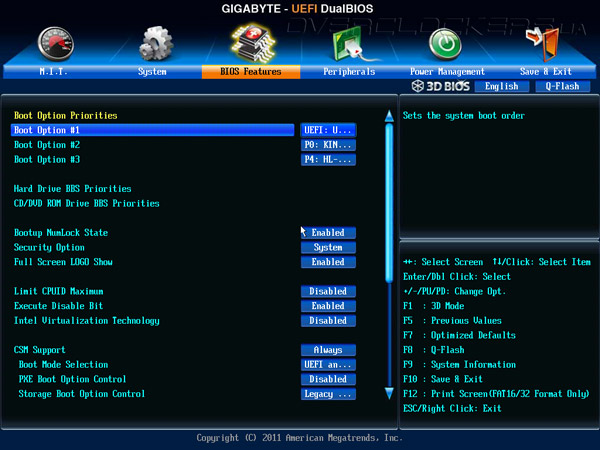This screenshot has width=600, height=450.
Task: Click scroll up arrow in settings list
Action: coord(389,116)
